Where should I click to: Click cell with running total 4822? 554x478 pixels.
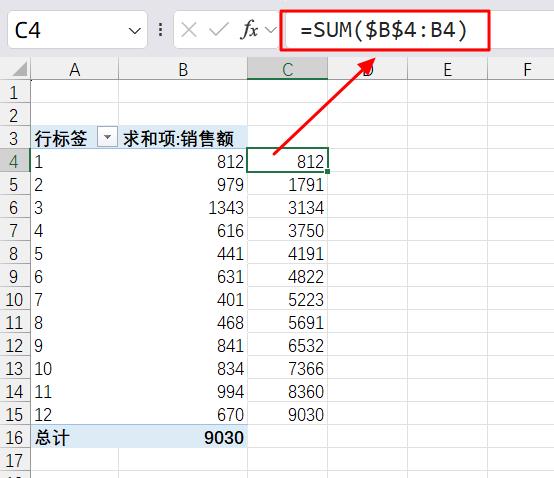coord(288,276)
